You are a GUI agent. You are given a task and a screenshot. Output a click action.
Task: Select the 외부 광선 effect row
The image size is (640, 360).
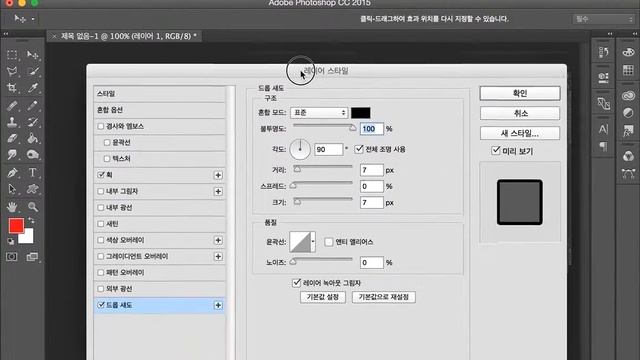160,289
